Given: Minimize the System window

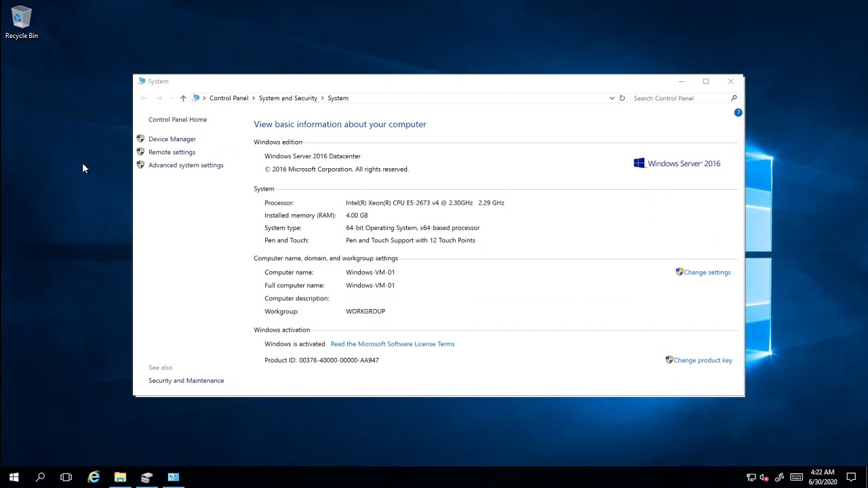Looking at the screenshot, I should point(682,81).
